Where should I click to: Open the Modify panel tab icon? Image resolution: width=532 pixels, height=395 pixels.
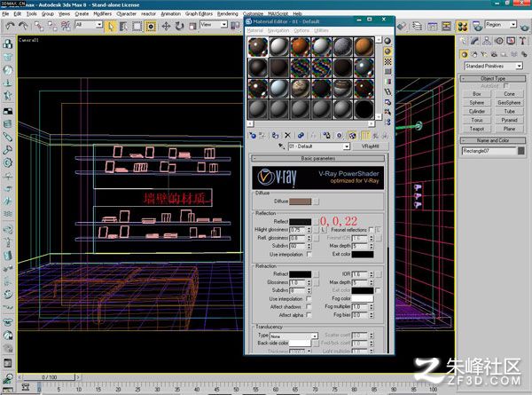pos(474,42)
